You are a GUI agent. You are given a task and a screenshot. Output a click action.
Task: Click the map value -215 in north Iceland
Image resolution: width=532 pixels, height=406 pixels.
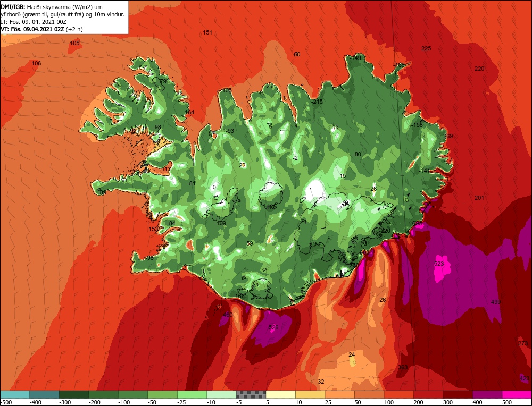[317, 101]
